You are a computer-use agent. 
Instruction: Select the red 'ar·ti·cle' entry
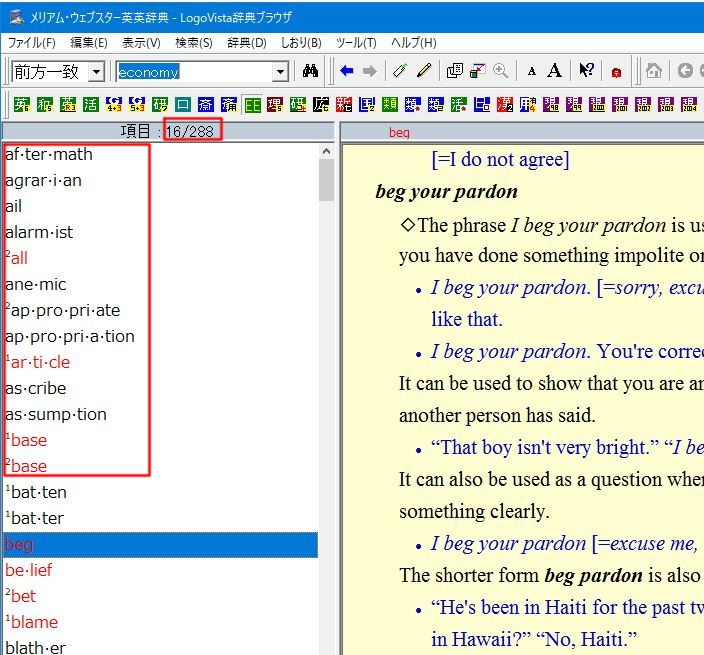38,362
